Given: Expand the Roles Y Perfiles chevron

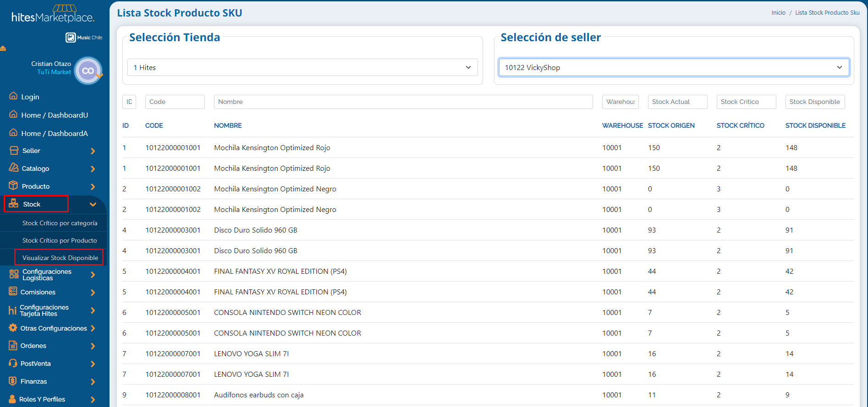Looking at the screenshot, I should [x=93, y=400].
